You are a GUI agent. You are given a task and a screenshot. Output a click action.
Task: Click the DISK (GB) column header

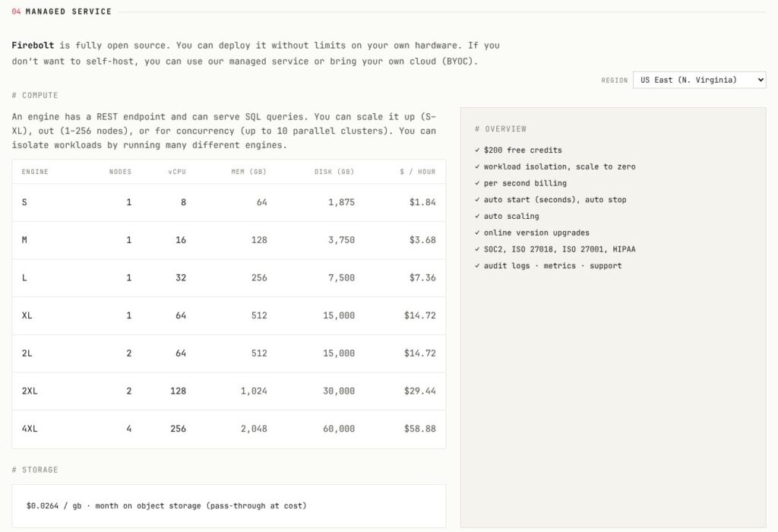(x=334, y=172)
